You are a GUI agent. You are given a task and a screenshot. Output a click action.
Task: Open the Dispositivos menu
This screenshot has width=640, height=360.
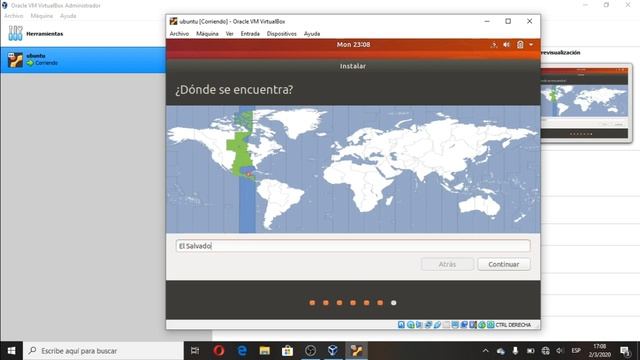(282, 33)
